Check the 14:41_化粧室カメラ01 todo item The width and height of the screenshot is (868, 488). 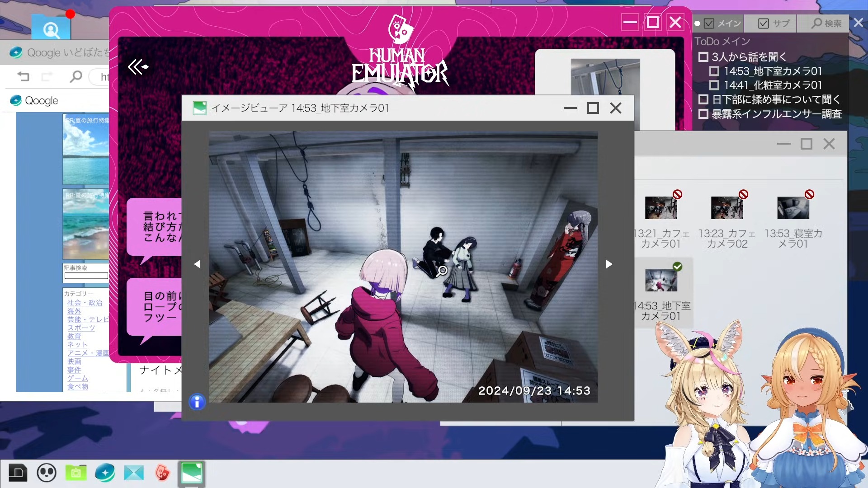click(714, 85)
